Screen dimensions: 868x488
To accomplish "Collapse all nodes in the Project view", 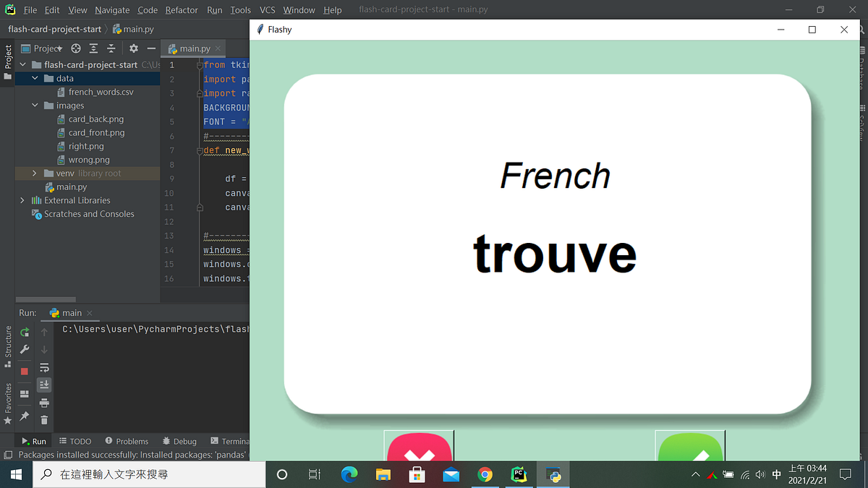I will coord(111,48).
